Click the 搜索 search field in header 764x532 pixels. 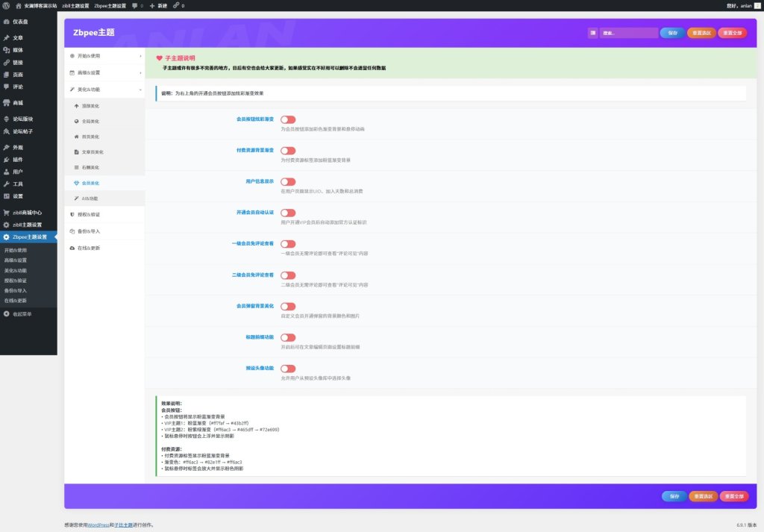coord(628,33)
